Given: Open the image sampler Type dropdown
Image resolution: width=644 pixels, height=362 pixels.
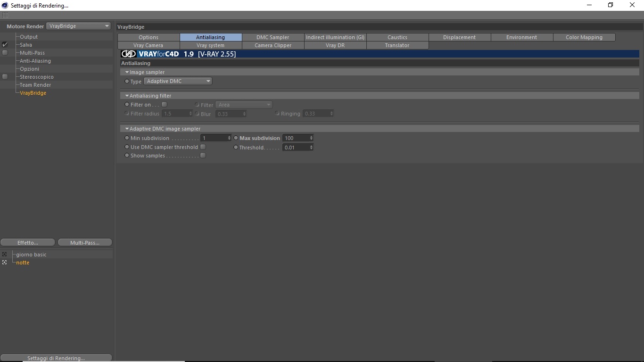Looking at the screenshot, I should (x=178, y=81).
